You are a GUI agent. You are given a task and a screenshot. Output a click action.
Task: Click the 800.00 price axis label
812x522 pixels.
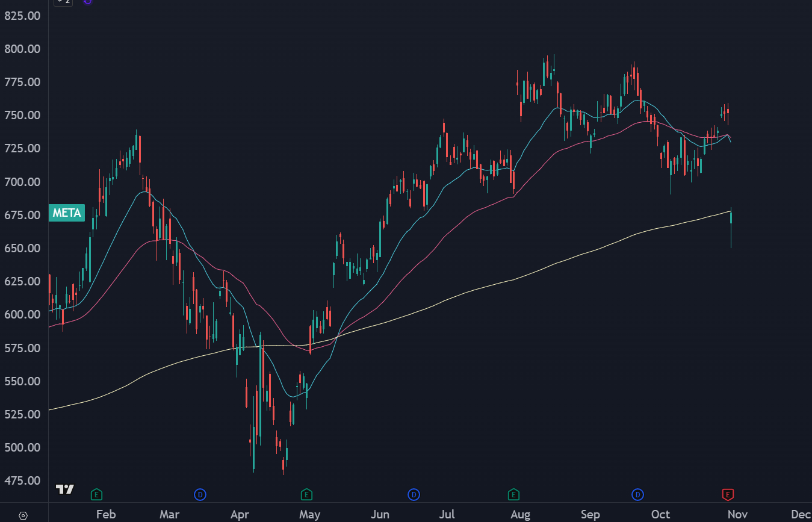coord(22,49)
